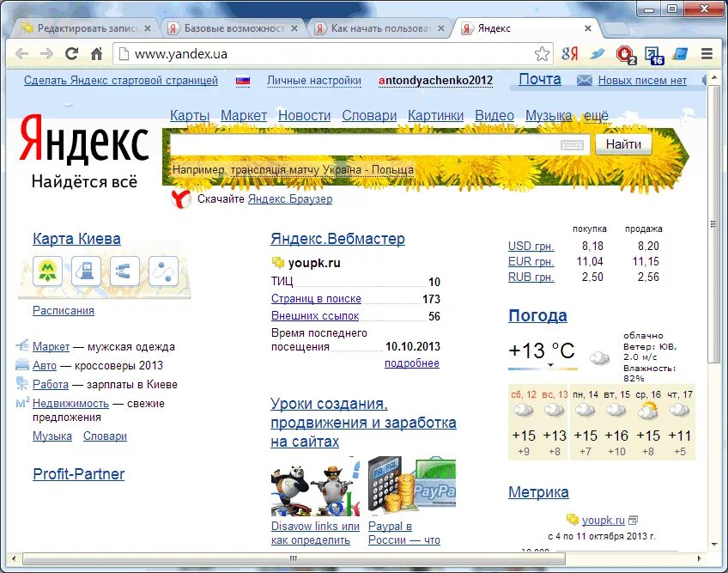The image size is (728, 573).
Task: Click the M² icon beside Недвижимость
Action: click(22, 403)
